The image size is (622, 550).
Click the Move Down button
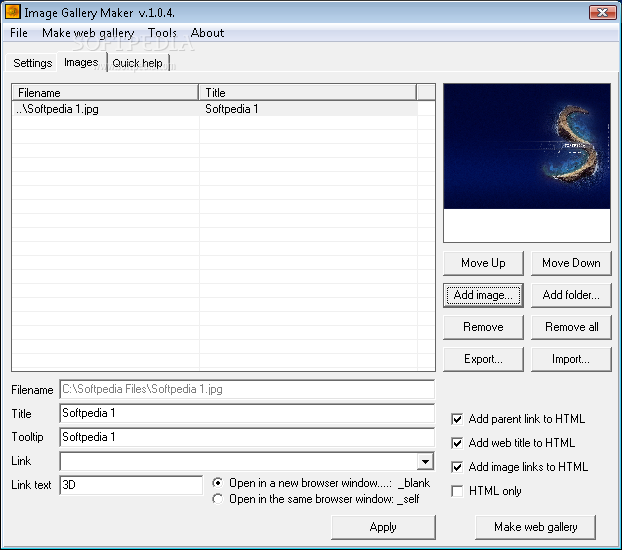571,263
